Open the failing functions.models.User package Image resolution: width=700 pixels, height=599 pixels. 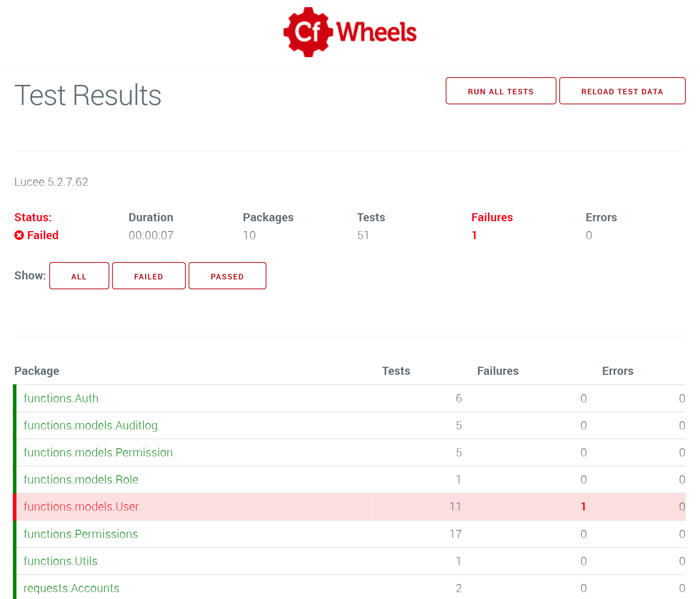81,506
